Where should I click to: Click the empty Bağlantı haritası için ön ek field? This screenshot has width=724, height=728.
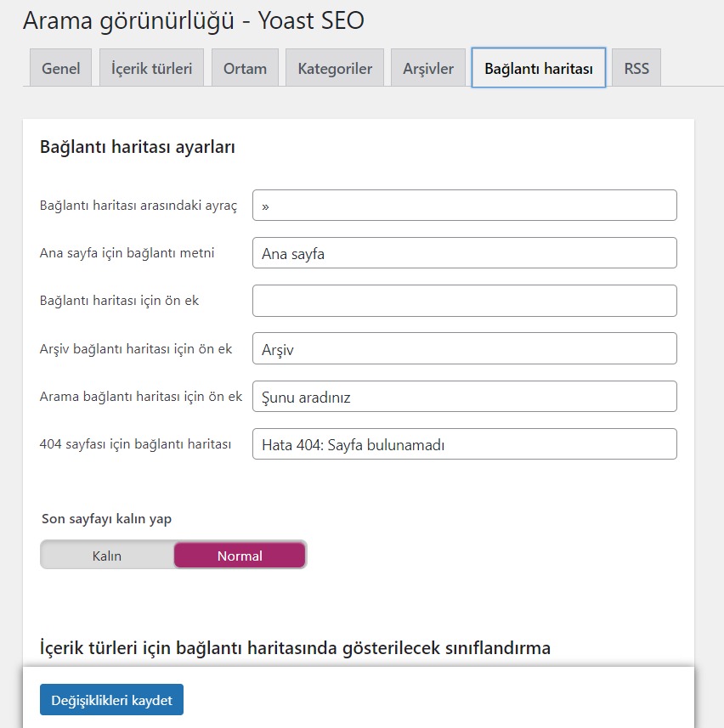tap(465, 301)
